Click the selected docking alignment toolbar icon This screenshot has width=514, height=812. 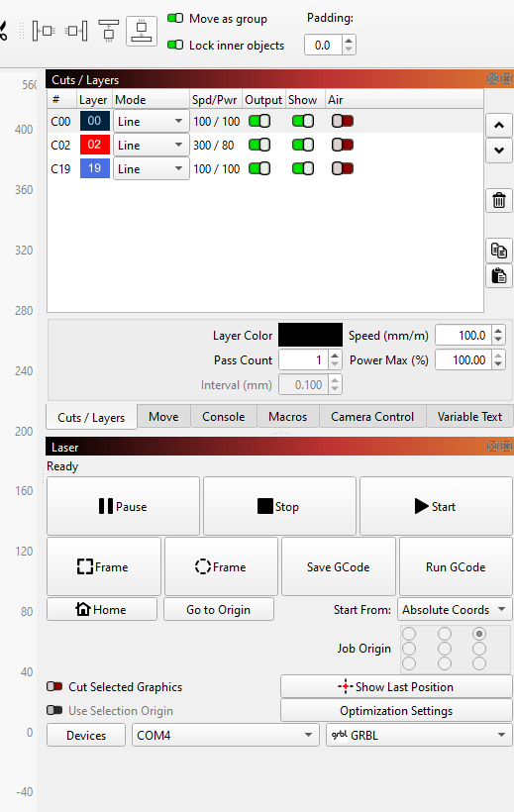point(142,31)
